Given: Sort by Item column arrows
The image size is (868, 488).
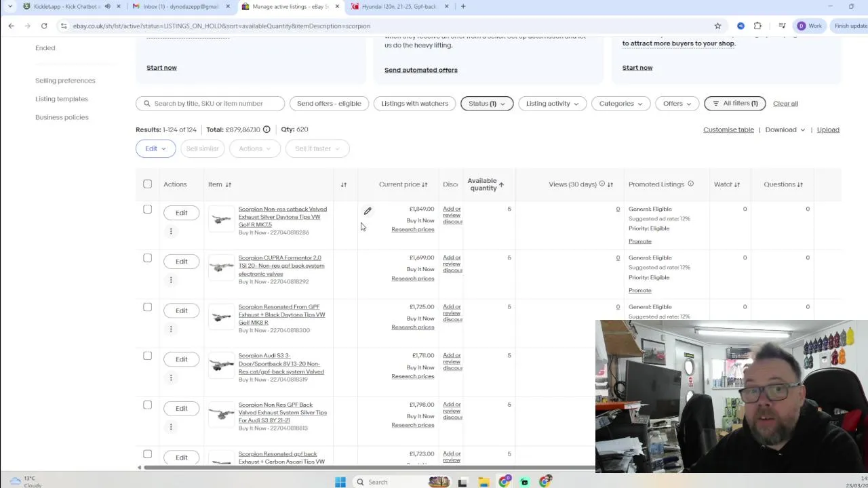Looking at the screenshot, I should click(229, 184).
